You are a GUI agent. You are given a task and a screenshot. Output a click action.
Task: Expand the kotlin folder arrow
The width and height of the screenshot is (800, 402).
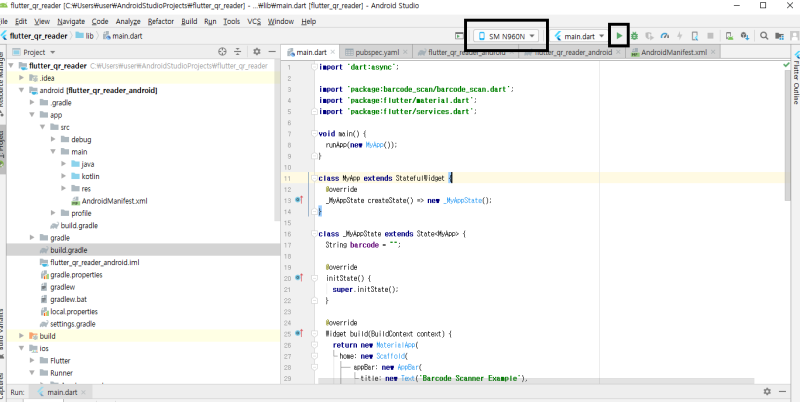pos(64,176)
